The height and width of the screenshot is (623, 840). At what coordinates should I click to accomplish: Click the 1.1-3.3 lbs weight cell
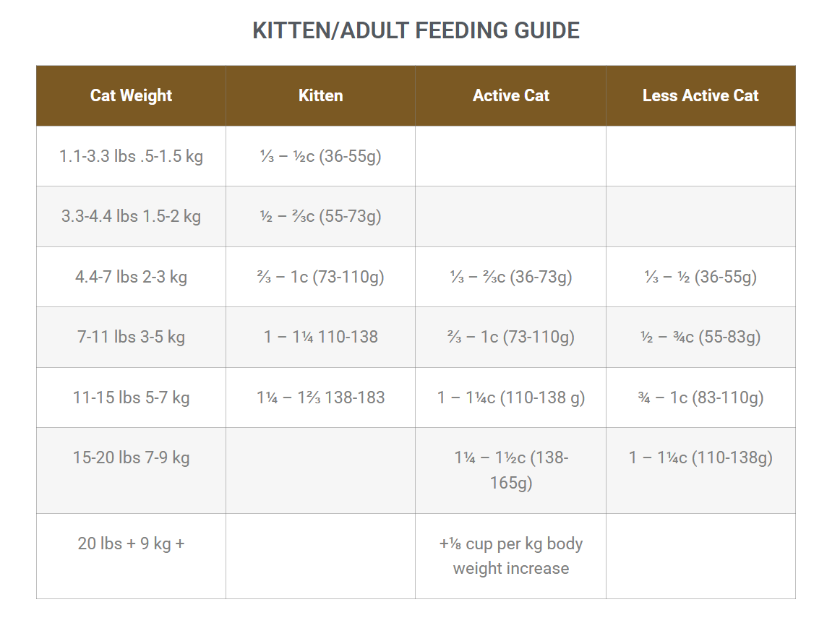coord(131,156)
